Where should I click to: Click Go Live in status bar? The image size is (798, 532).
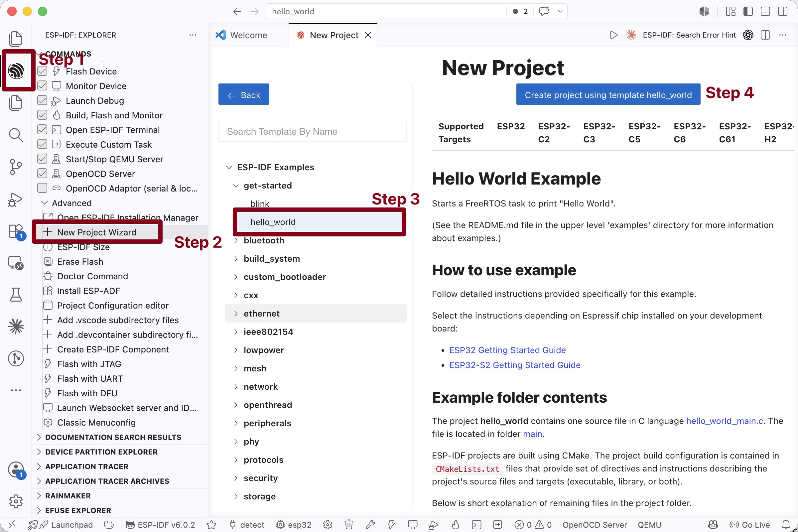tap(749, 525)
